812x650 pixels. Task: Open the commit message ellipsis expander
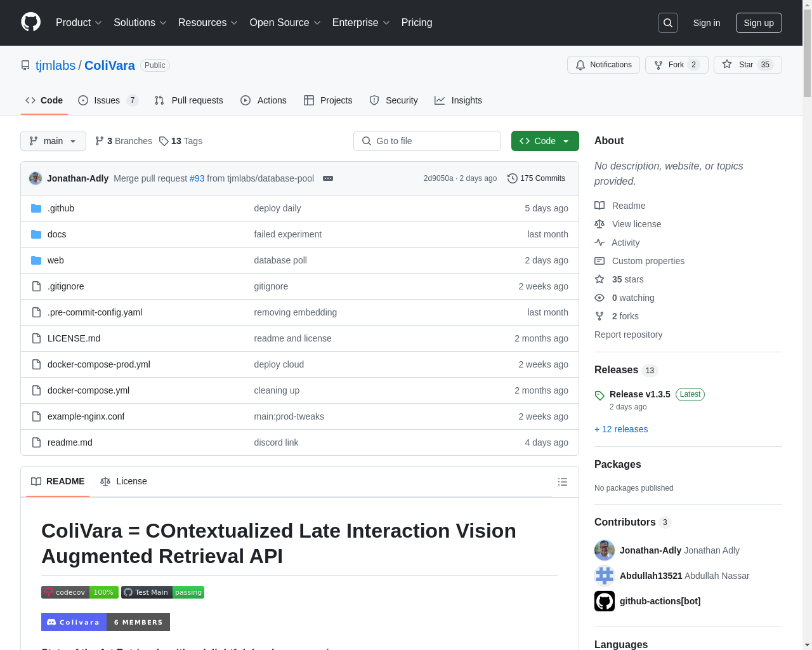(328, 178)
